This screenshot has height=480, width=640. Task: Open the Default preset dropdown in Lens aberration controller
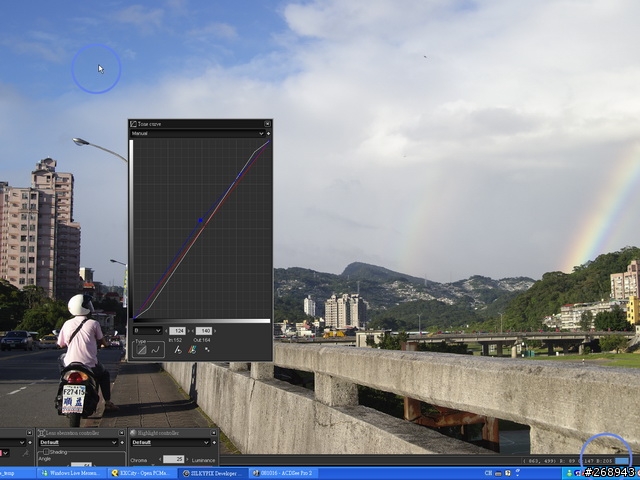78,442
